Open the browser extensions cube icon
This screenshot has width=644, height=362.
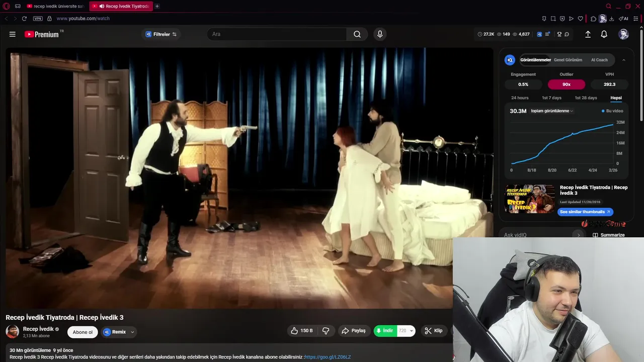tap(593, 19)
